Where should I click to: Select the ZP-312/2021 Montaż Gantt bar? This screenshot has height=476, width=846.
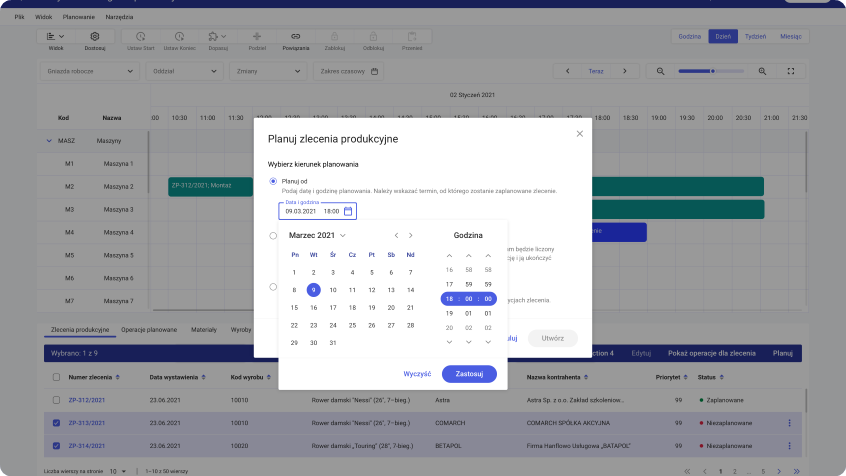click(x=210, y=187)
